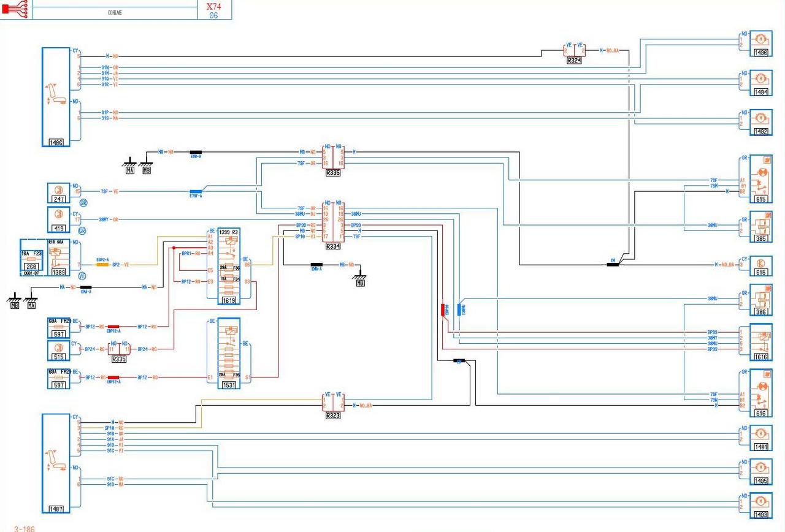Click component 615 with the CY connector
Image resolution: width=785 pixels, height=532 pixels.
(x=760, y=265)
